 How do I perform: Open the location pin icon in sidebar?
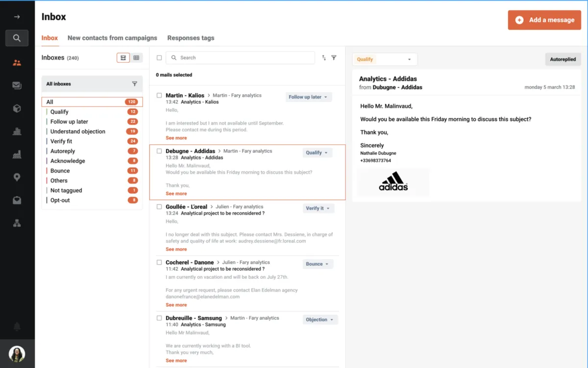click(17, 177)
